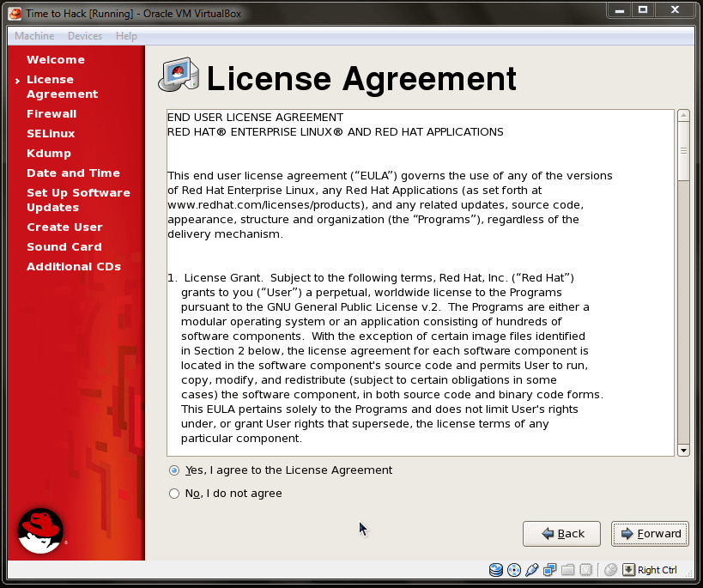Click the license text scroll down arrow
This screenshot has width=703, height=588.
(683, 451)
